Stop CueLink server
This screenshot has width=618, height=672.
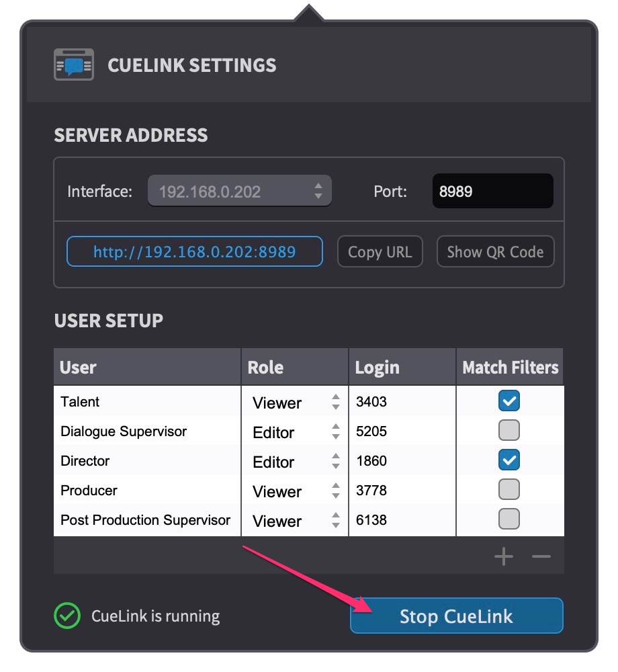pos(457,616)
